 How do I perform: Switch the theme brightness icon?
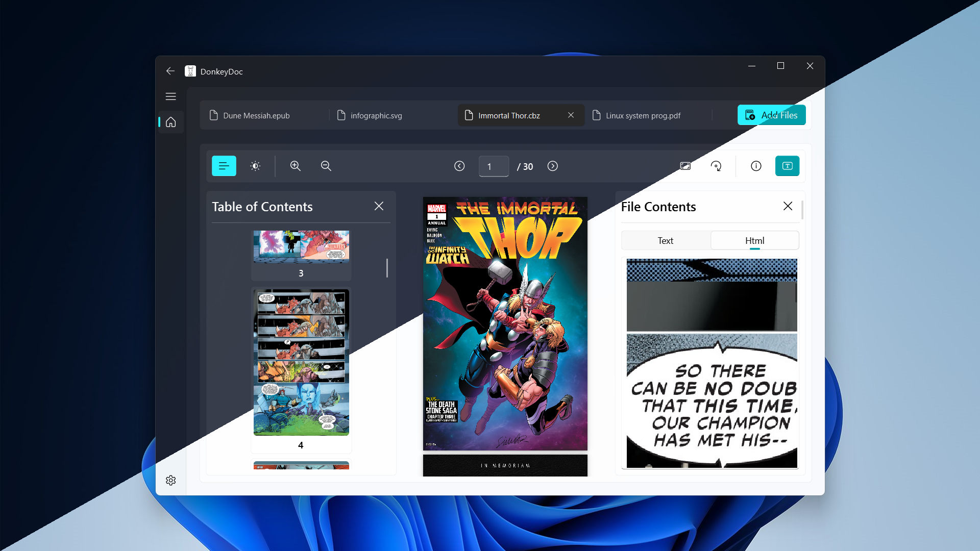tap(255, 166)
